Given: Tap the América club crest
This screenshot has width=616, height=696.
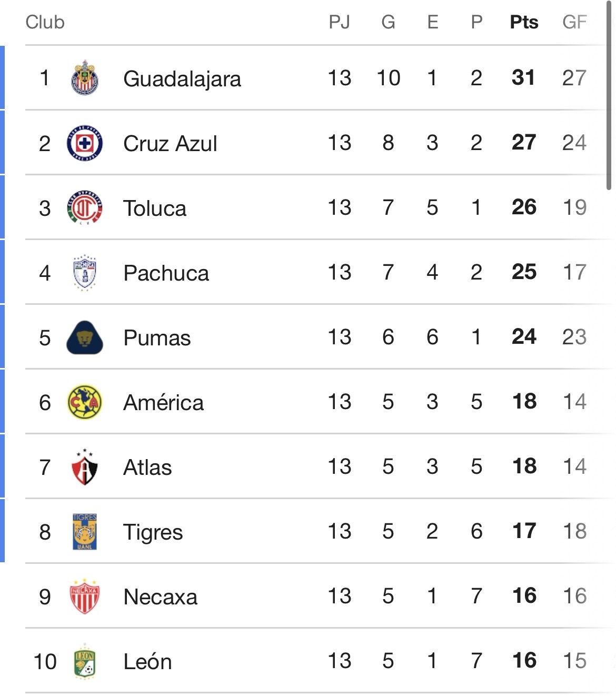Looking at the screenshot, I should pyautogui.click(x=85, y=402).
